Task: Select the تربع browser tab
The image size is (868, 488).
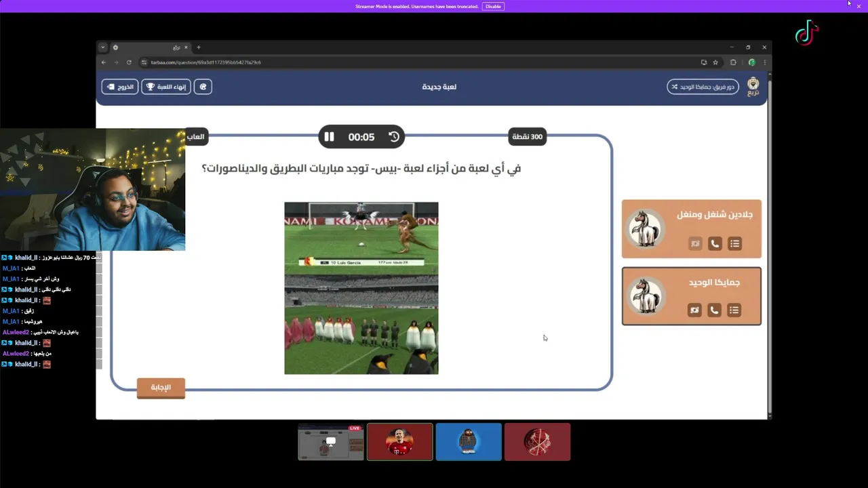Action: click(x=151, y=47)
